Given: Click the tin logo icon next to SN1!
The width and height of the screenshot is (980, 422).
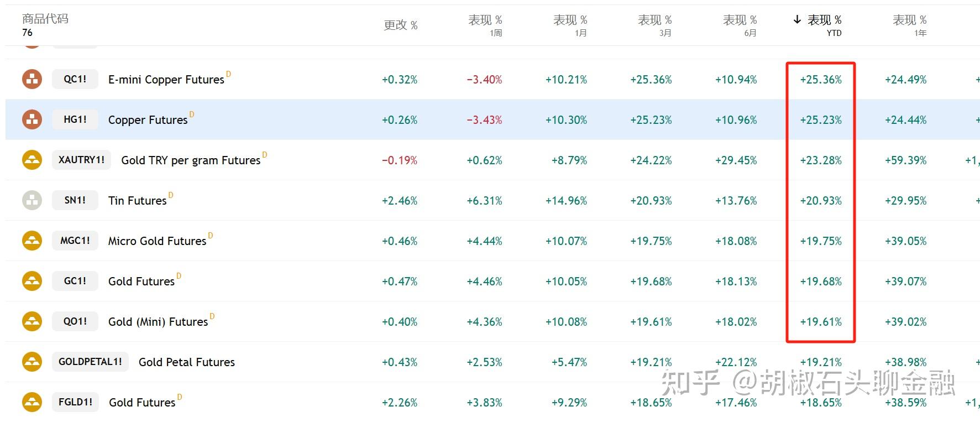Looking at the screenshot, I should 32,200.
